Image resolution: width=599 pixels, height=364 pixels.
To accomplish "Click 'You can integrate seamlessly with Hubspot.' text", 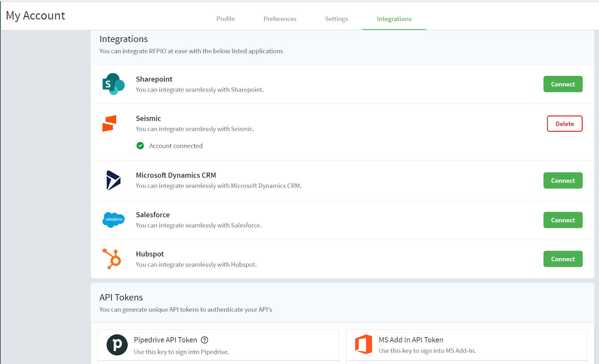I will (196, 264).
